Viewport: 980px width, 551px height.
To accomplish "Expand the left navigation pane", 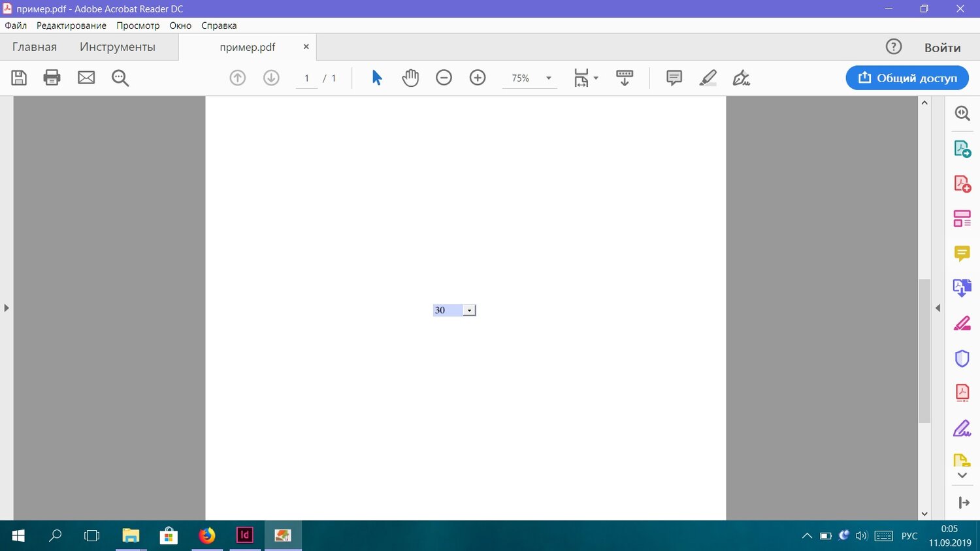I will coord(7,307).
